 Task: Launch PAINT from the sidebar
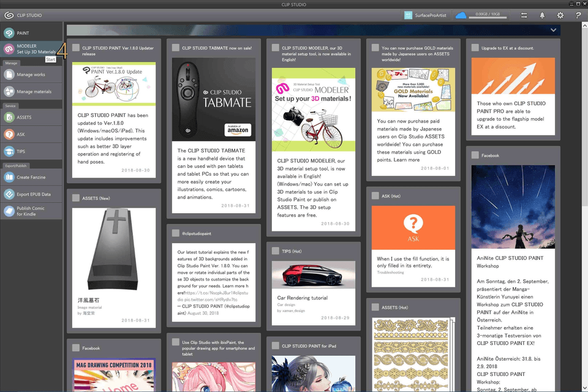[31, 33]
